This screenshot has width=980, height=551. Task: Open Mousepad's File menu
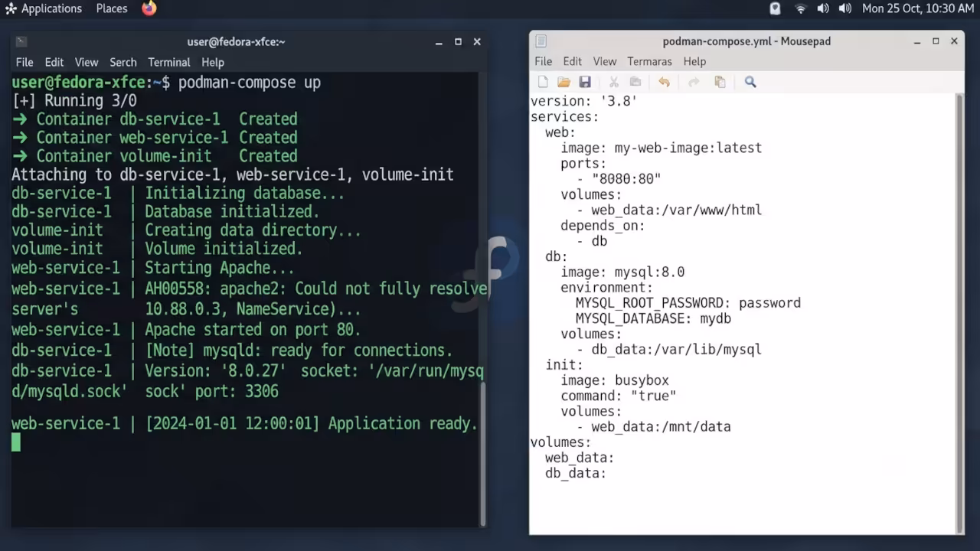point(544,62)
